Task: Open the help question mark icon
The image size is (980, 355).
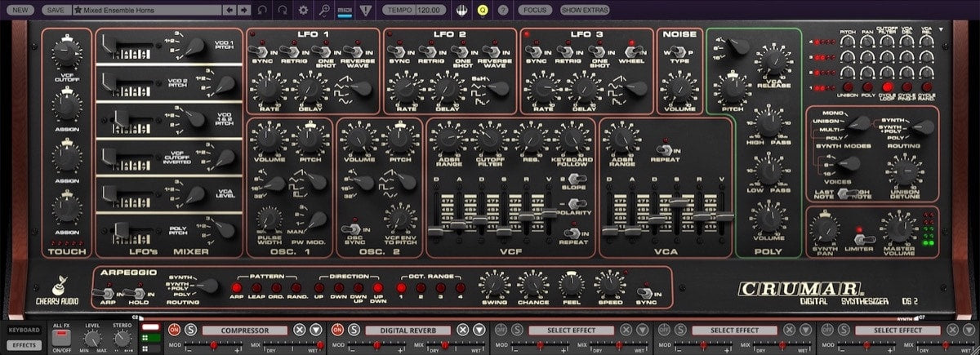Action: [502, 10]
